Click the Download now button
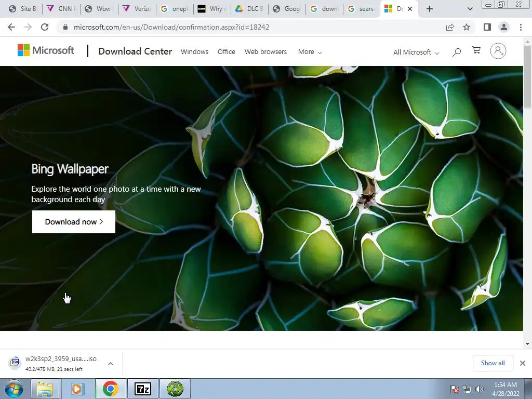Image resolution: width=532 pixels, height=399 pixels. tap(74, 222)
